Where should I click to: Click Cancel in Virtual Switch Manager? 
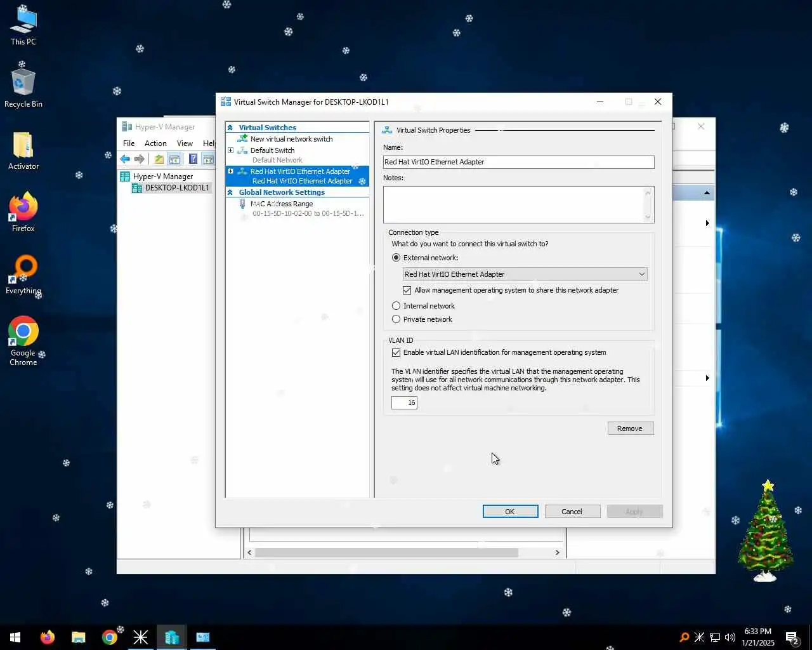572,512
